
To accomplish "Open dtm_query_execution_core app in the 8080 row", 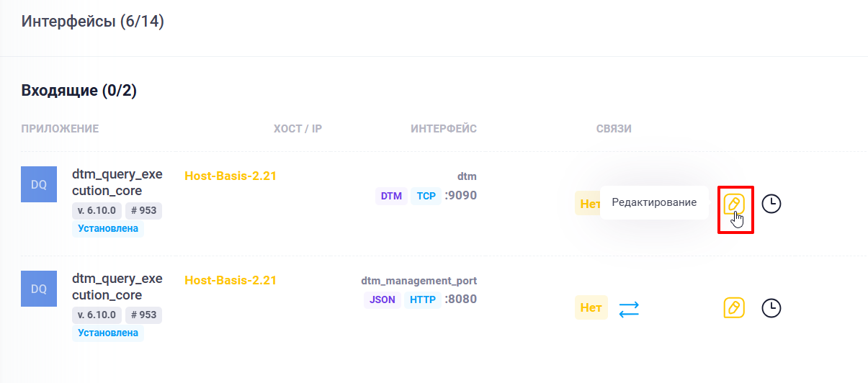I will 117,287.
